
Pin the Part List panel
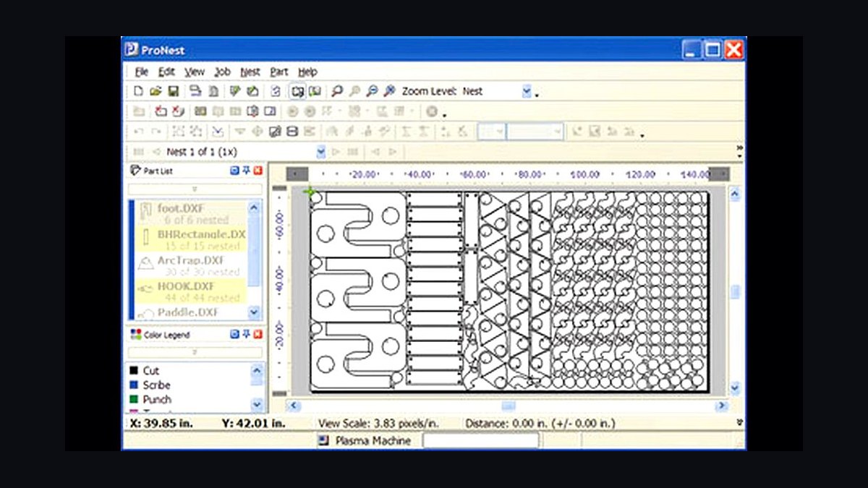pyautogui.click(x=246, y=171)
